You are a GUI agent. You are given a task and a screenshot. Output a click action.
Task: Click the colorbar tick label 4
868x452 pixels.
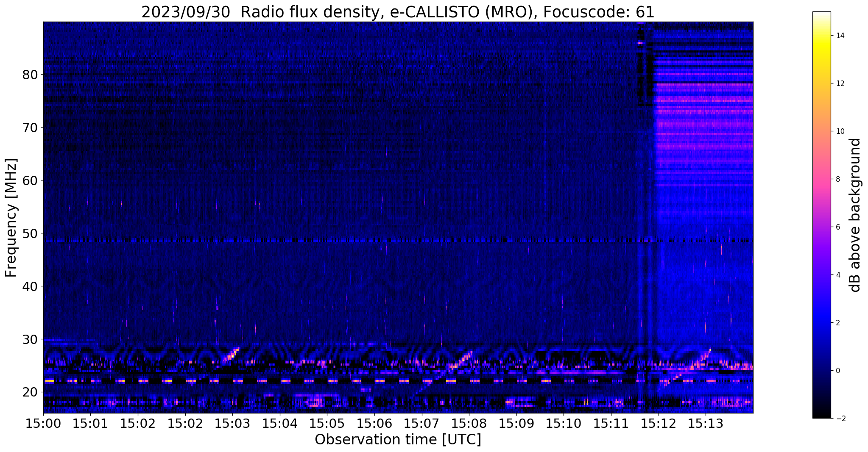838,275
